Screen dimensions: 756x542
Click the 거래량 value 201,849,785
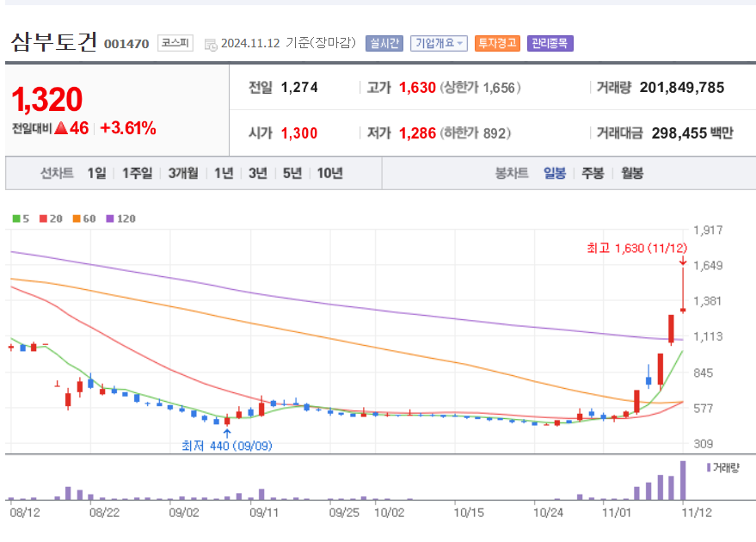(x=682, y=87)
